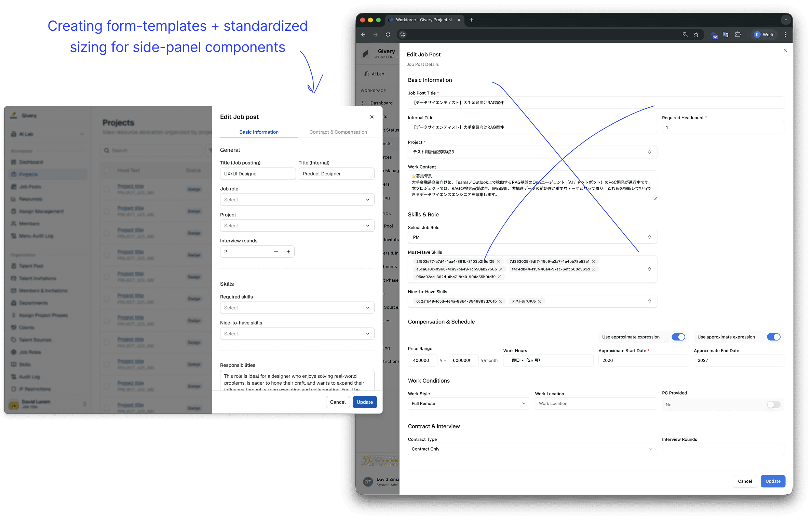Viewport: 812px width, 520px height.
Task: Open the Job role select in mockup dialog
Action: tap(297, 200)
